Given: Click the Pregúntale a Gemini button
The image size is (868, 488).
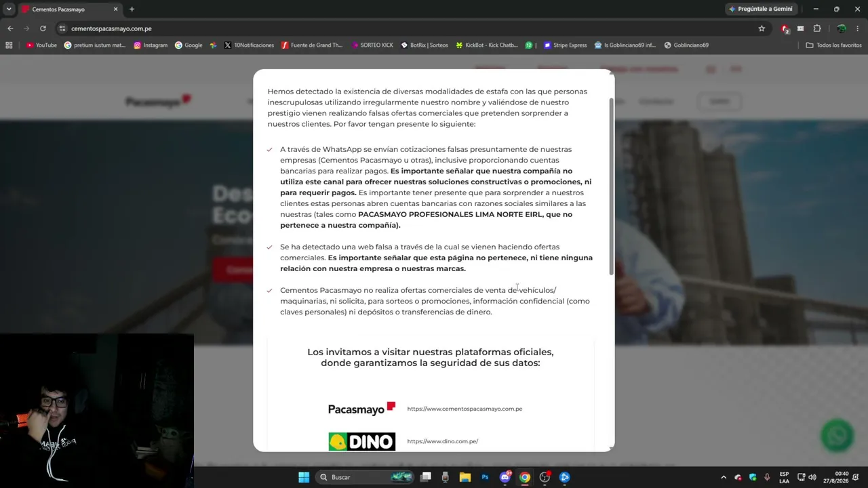Looking at the screenshot, I should 760,9.
